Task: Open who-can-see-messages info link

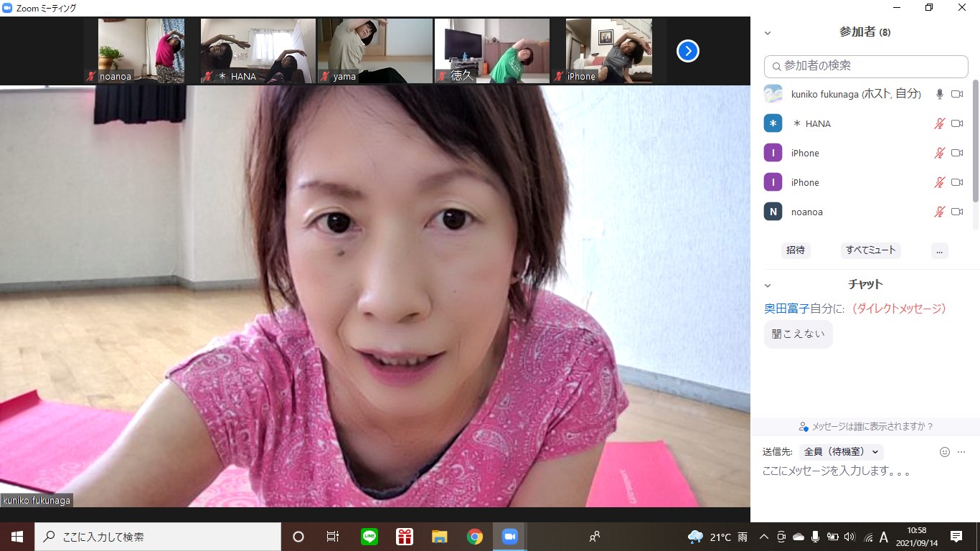Action: coord(866,426)
